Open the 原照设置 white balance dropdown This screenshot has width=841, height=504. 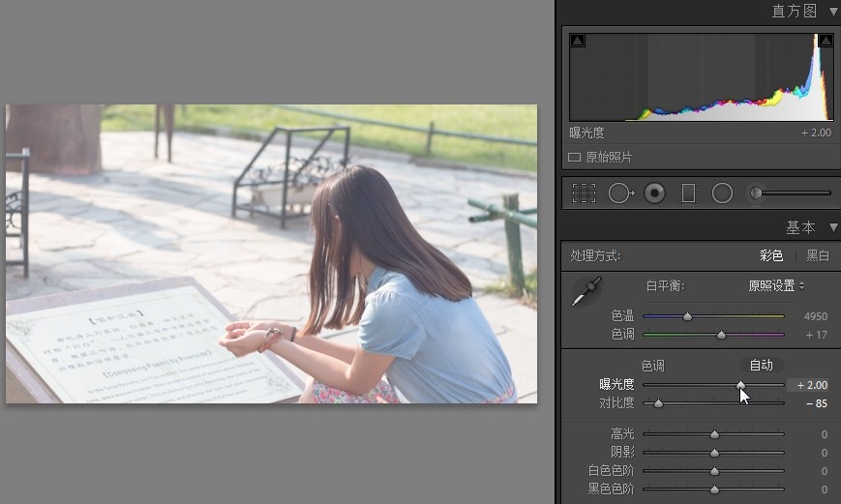tap(776, 285)
